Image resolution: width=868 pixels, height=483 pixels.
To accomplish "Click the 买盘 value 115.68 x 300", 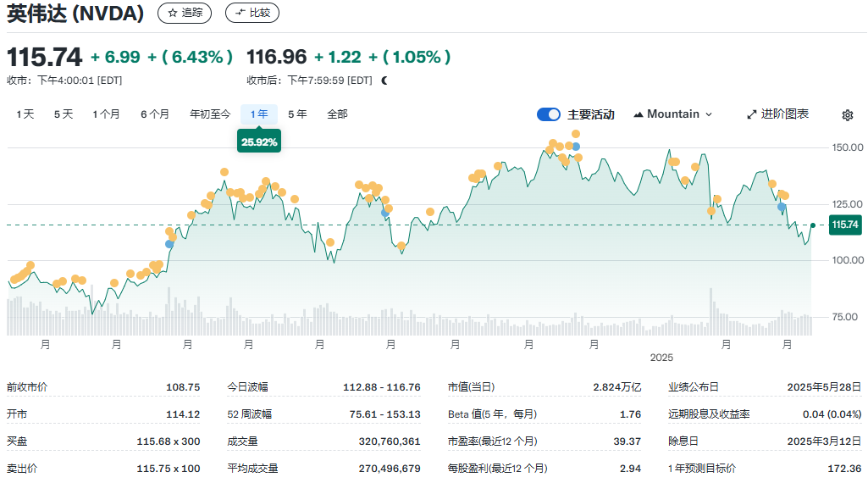I will point(169,441).
